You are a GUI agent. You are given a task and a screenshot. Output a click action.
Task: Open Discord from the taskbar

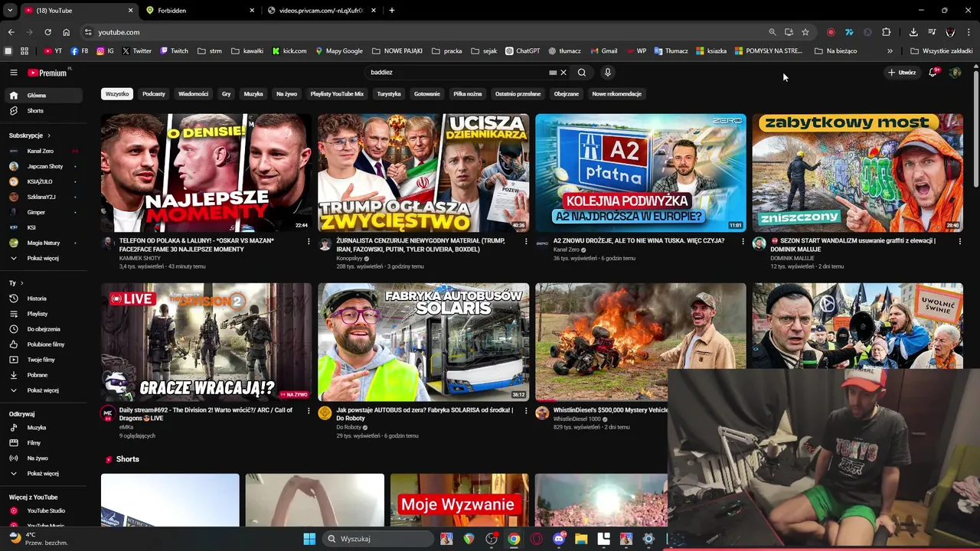click(559, 539)
